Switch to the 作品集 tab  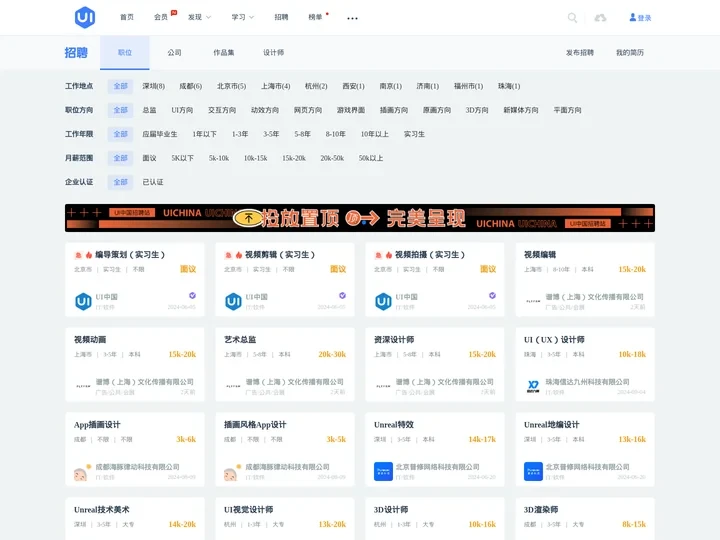coord(224,53)
